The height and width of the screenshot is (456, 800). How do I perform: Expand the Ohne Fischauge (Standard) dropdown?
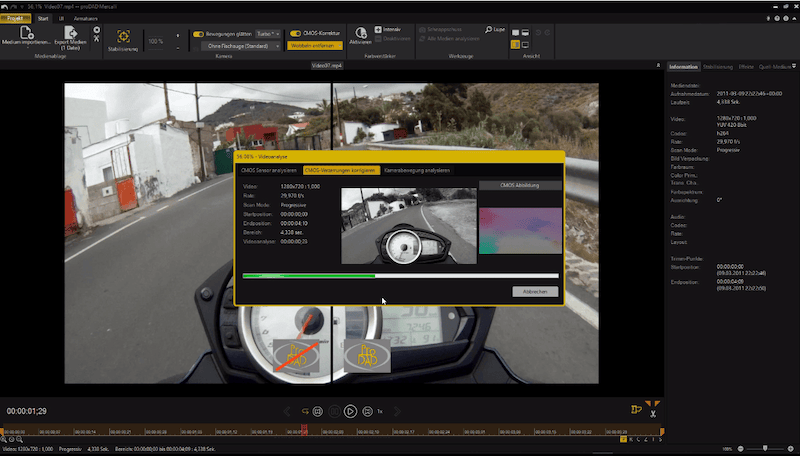[x=240, y=45]
